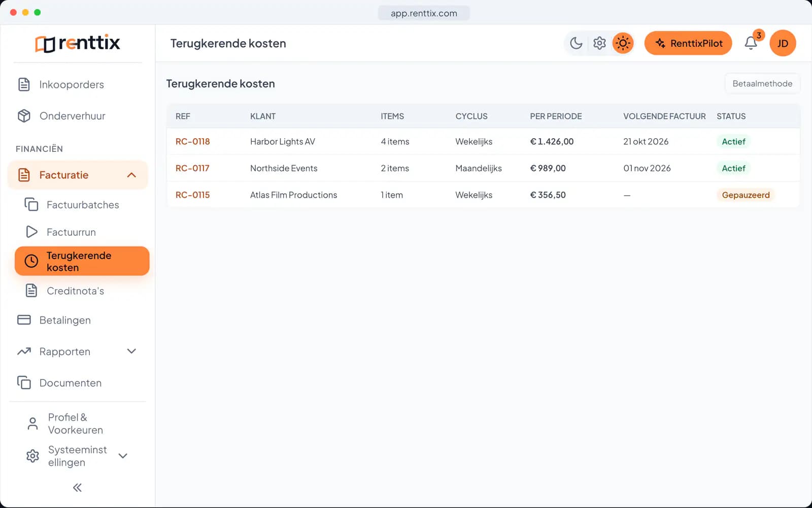The image size is (812, 508).
Task: Click the KLANT column header
Action: coord(263,116)
